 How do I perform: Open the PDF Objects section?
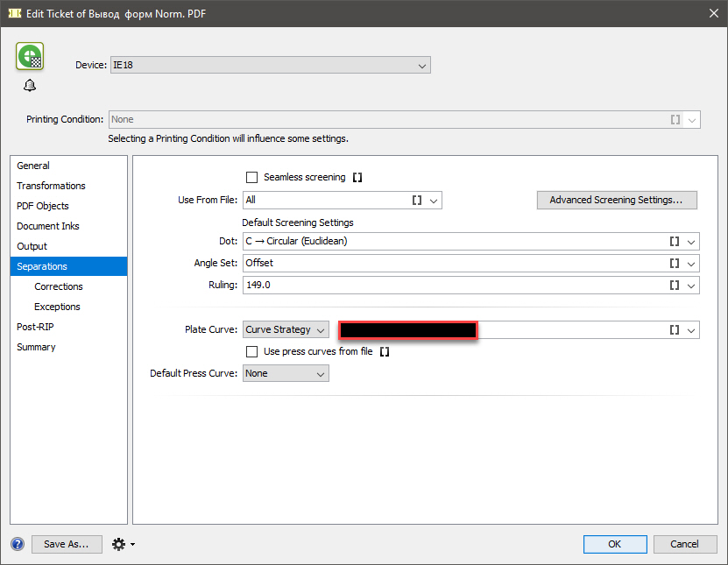(x=68, y=206)
